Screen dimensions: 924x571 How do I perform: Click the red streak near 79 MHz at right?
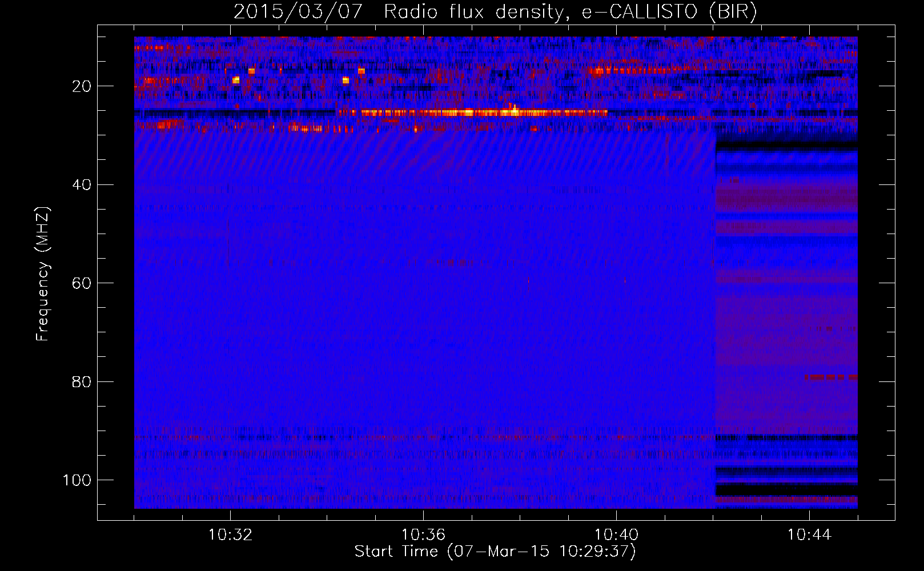(x=831, y=377)
